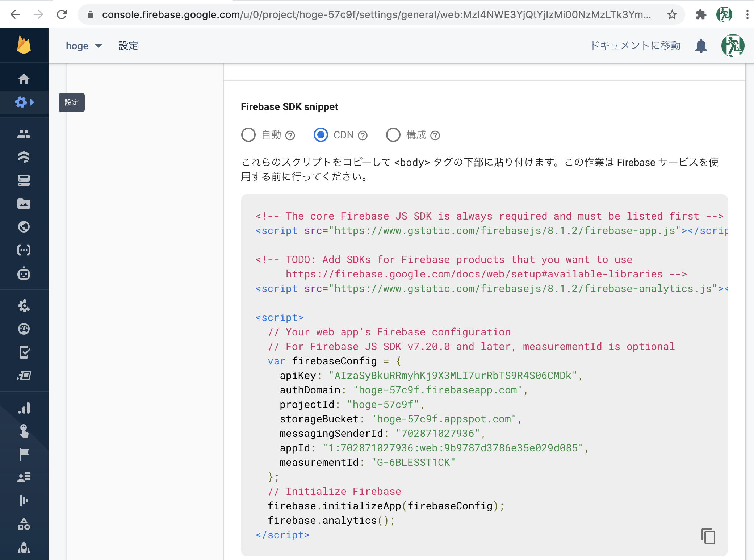Image resolution: width=754 pixels, height=560 pixels.
Task: Open the Machine Learning robot icon
Action: click(x=24, y=274)
